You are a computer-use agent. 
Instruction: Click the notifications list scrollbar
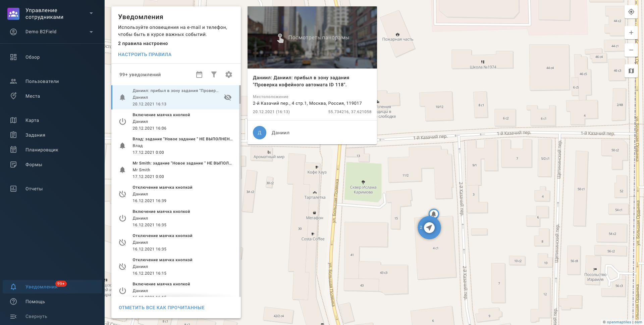coord(240,95)
